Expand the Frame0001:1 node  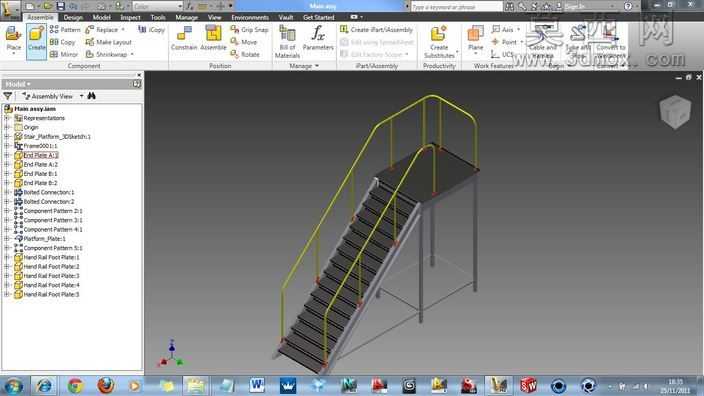pyautogui.click(x=7, y=146)
